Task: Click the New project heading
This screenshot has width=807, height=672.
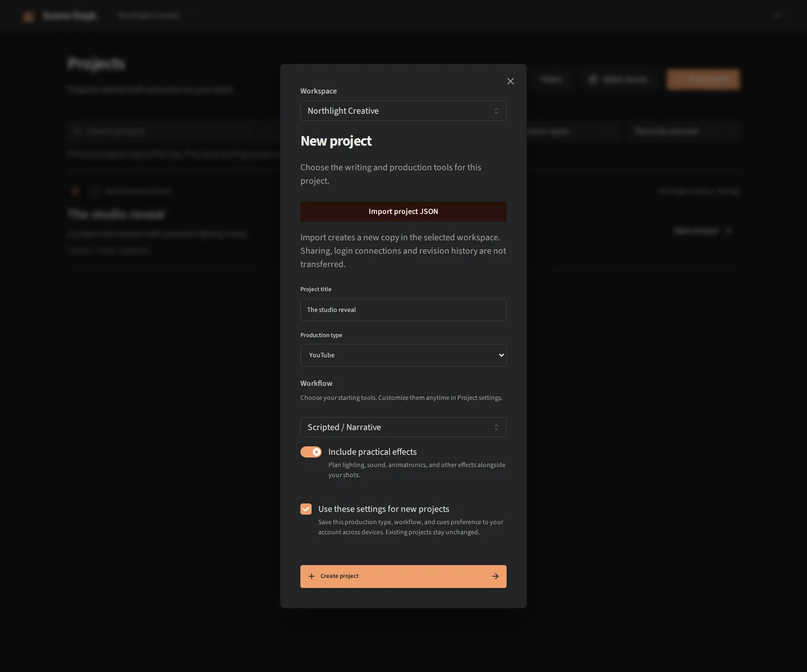Action: [x=336, y=141]
